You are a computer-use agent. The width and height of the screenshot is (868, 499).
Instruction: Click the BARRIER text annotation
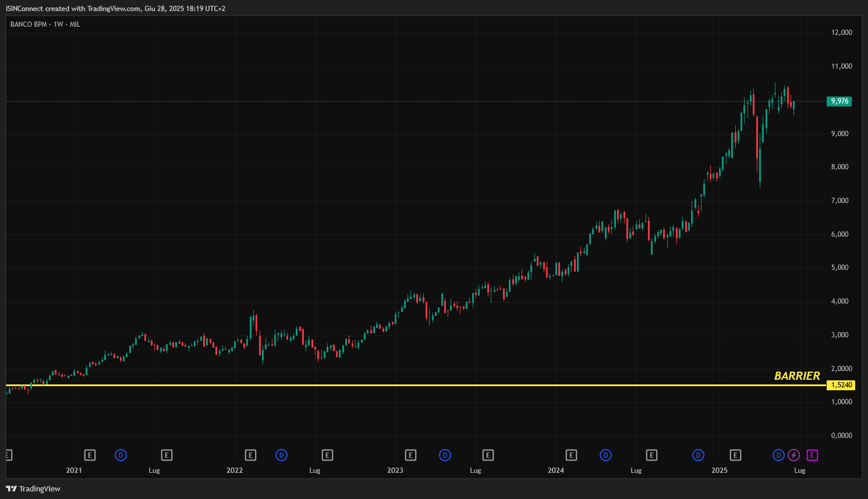coord(797,376)
